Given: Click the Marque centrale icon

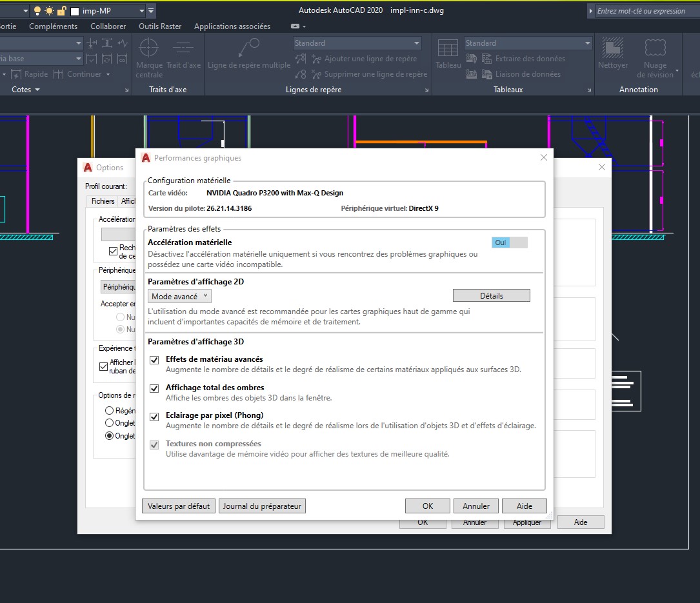Looking at the screenshot, I should coord(149,49).
